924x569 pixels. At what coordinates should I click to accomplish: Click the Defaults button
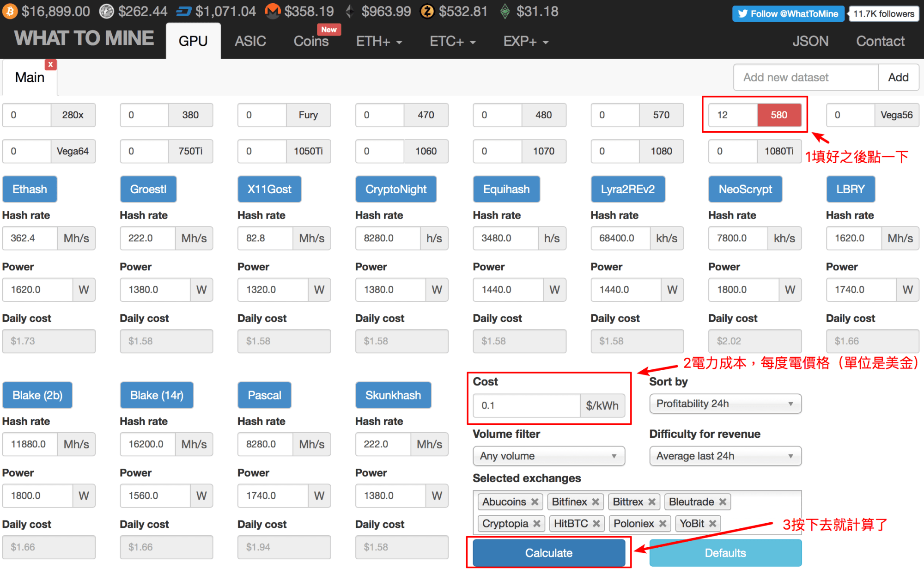tap(725, 553)
